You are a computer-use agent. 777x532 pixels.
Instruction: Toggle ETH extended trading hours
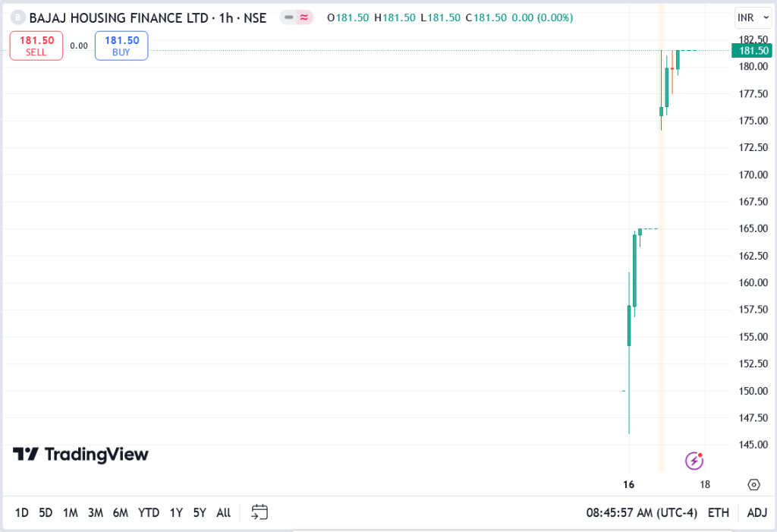[x=718, y=513]
